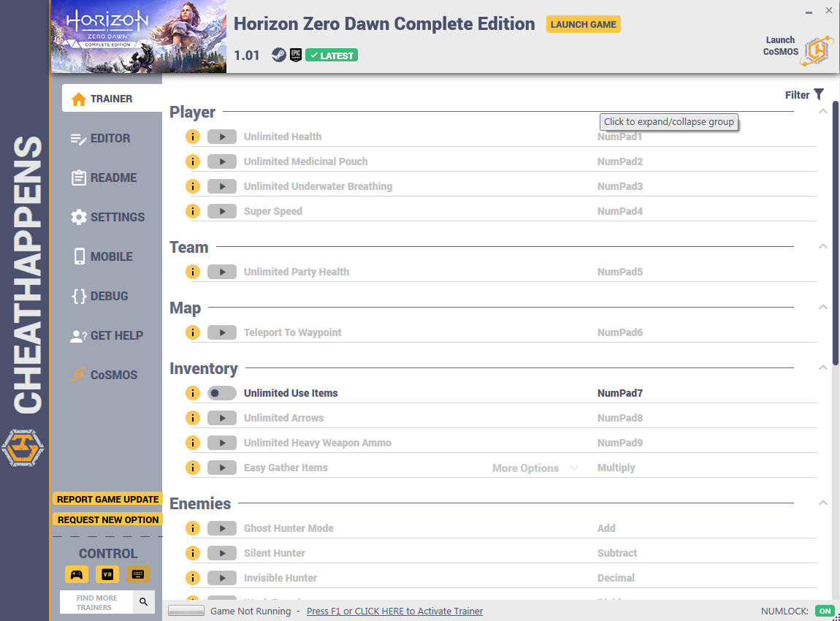This screenshot has height=621, width=840.
Task: Switch to the DEBUG tab
Action: [100, 296]
